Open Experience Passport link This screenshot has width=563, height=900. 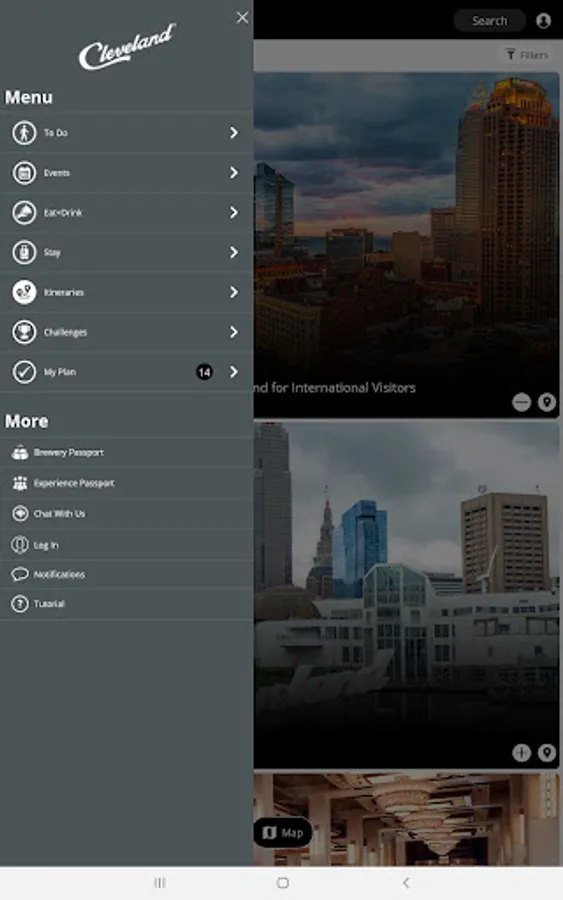(x=126, y=483)
